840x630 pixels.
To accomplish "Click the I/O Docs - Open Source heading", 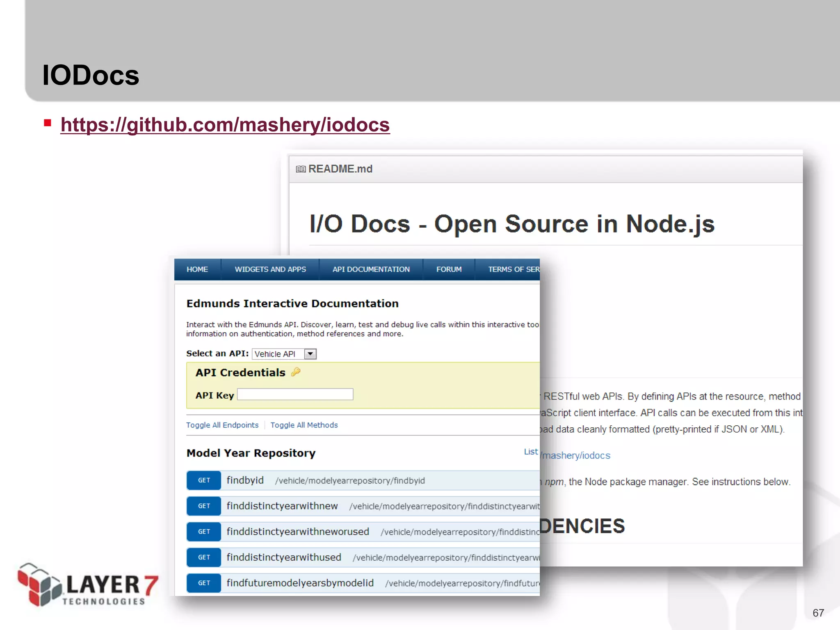I will click(512, 224).
